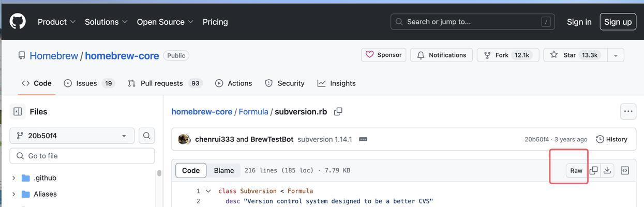Image resolution: width=644 pixels, height=207 pixels.
Task: Open the 20b50f4 branch dropdown
Action: pos(72,136)
